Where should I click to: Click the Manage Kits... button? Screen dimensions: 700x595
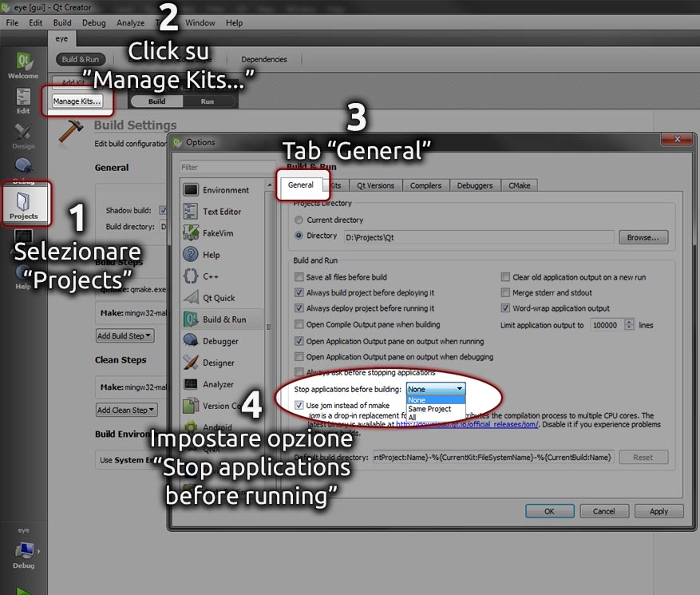coord(77,101)
